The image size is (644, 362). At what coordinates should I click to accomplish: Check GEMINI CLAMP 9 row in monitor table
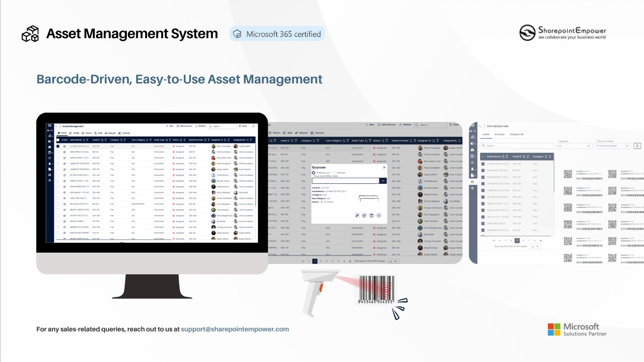(x=58, y=221)
